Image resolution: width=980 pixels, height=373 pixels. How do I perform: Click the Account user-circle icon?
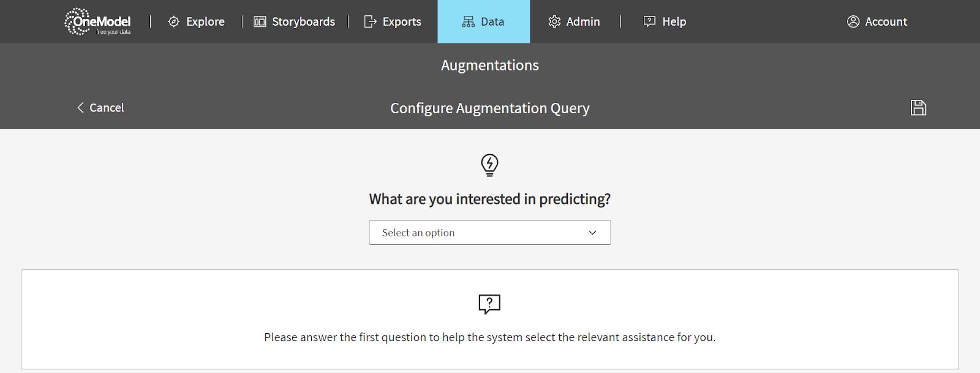coord(853,21)
